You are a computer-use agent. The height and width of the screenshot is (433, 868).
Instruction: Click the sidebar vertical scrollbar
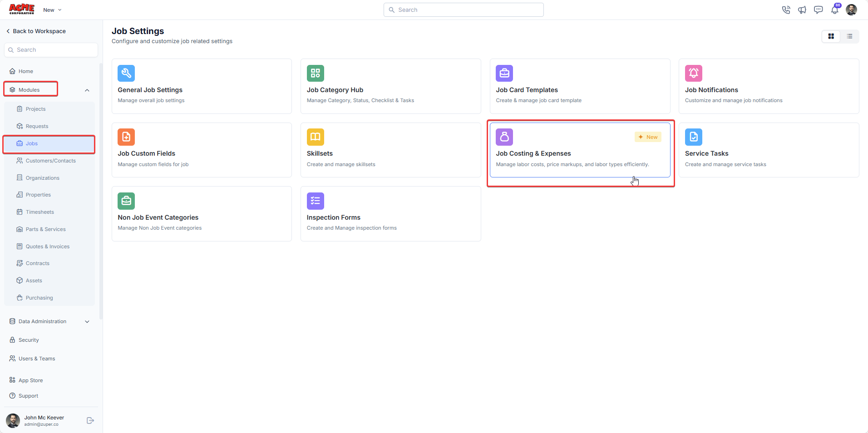coord(101,191)
